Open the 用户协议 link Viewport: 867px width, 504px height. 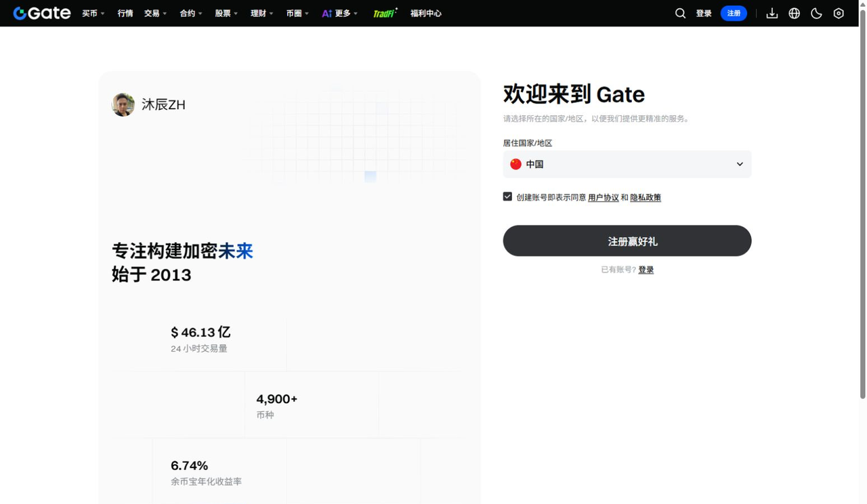[604, 198]
